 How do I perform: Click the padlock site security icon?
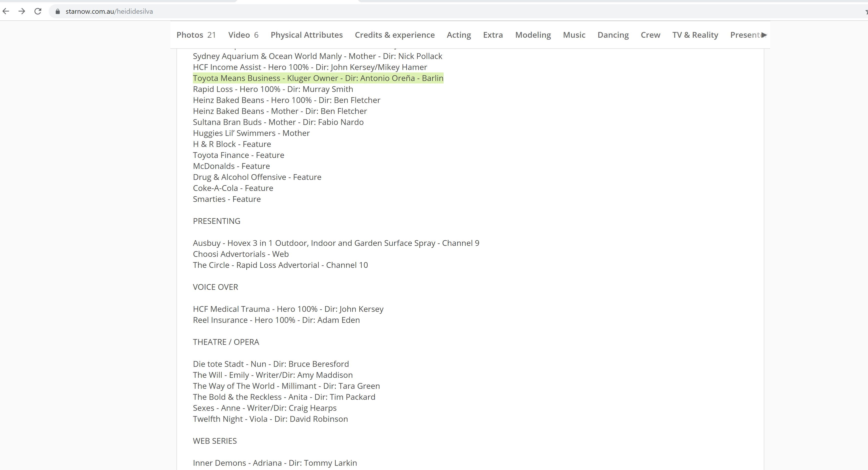point(58,11)
